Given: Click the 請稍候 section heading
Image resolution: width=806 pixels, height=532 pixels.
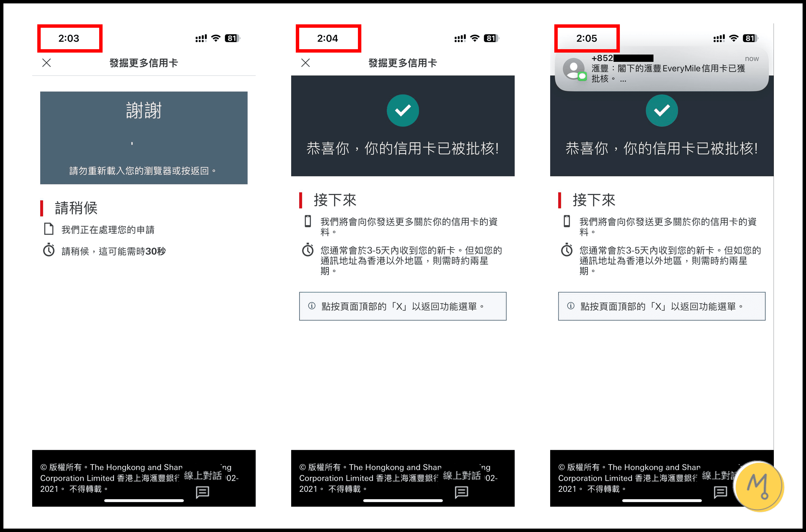Looking at the screenshot, I should (x=76, y=208).
